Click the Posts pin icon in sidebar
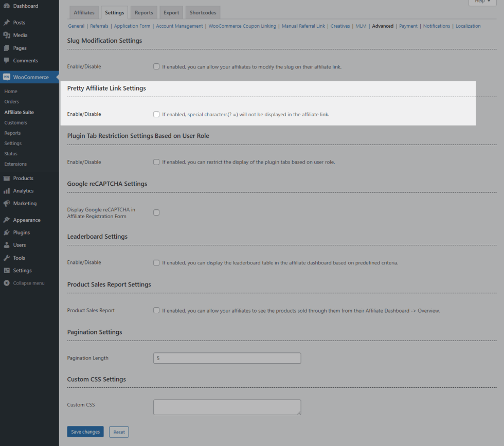This screenshot has width=504, height=446. pyautogui.click(x=7, y=23)
